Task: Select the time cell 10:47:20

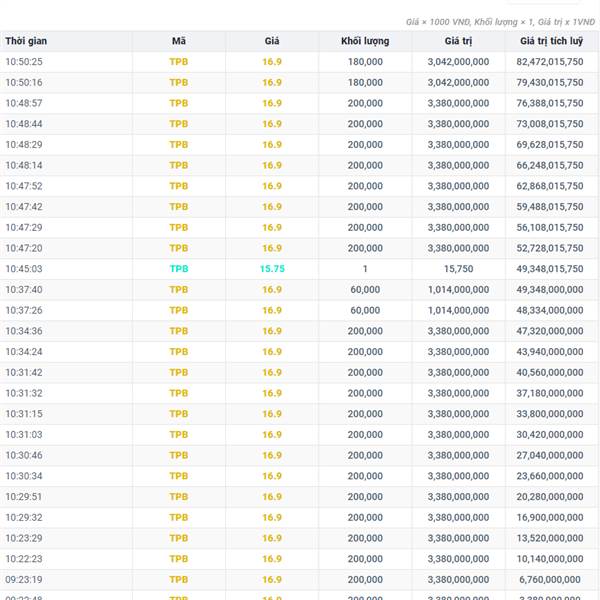Action: point(24,248)
